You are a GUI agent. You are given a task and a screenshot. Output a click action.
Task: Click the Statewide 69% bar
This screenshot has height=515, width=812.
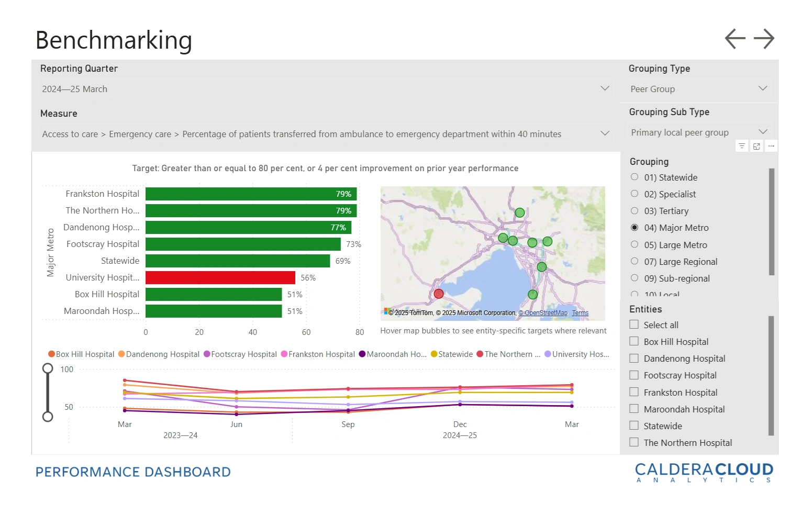[238, 261]
